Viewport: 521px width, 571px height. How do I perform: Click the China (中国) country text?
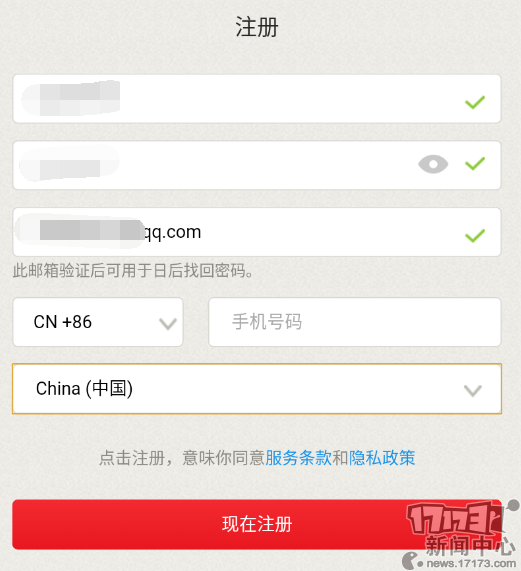(84, 389)
